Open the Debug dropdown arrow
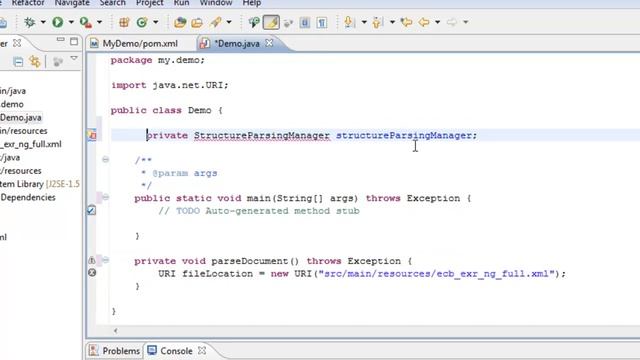 [43, 22]
